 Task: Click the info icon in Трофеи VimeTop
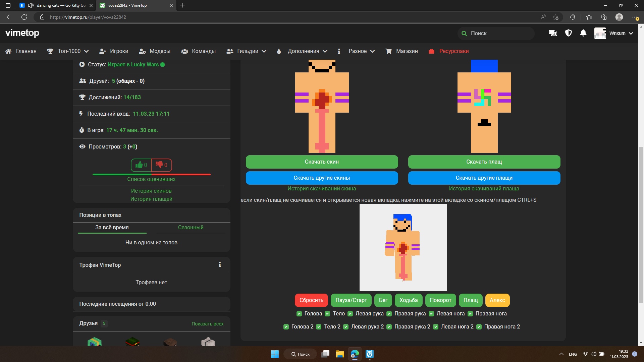[x=220, y=265]
